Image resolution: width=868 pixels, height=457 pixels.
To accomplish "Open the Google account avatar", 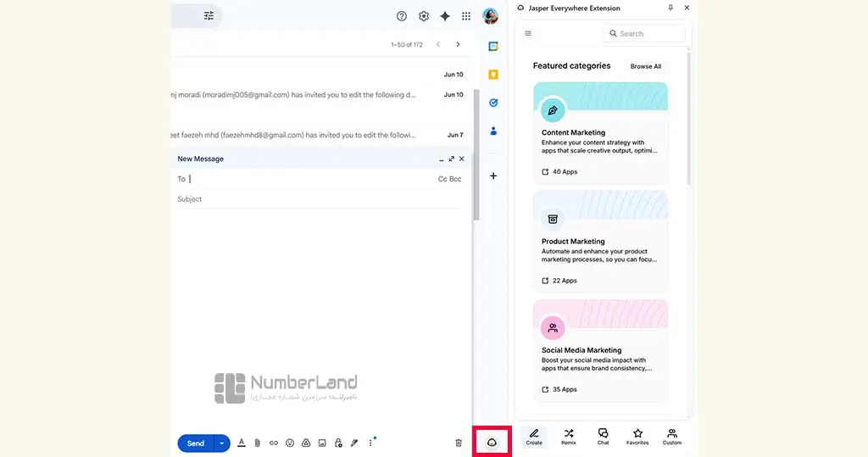I will click(490, 16).
